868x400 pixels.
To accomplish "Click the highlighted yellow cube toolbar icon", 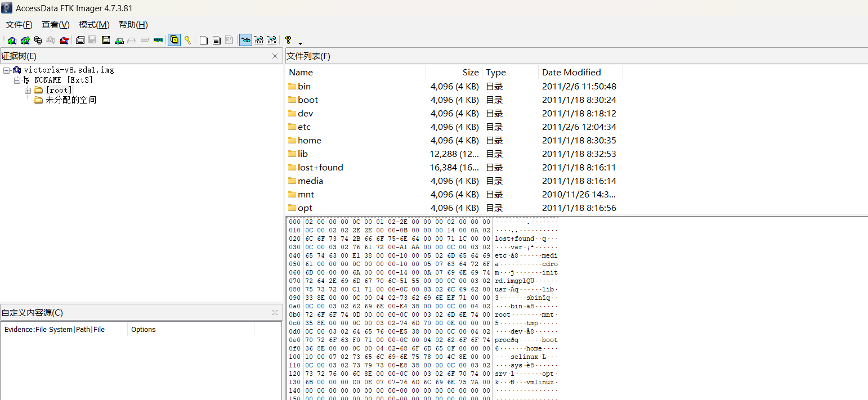I will pyautogui.click(x=174, y=40).
